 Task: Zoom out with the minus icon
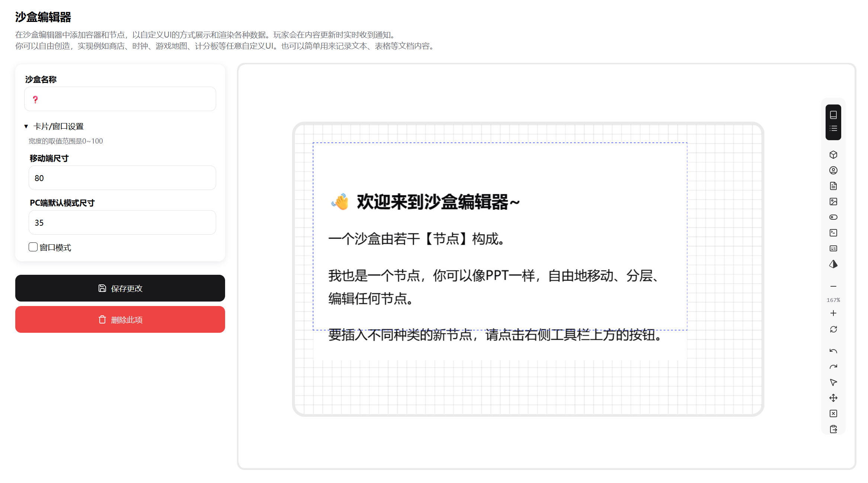pyautogui.click(x=833, y=286)
